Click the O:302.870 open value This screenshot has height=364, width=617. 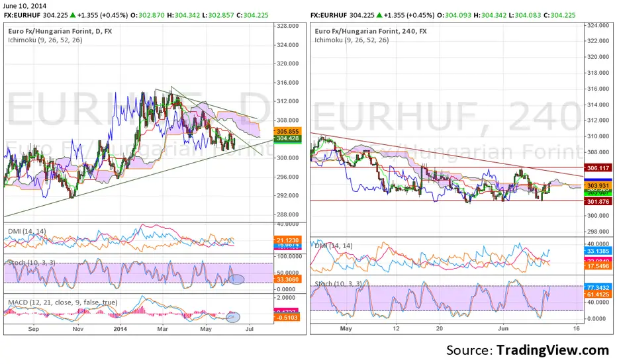(148, 15)
